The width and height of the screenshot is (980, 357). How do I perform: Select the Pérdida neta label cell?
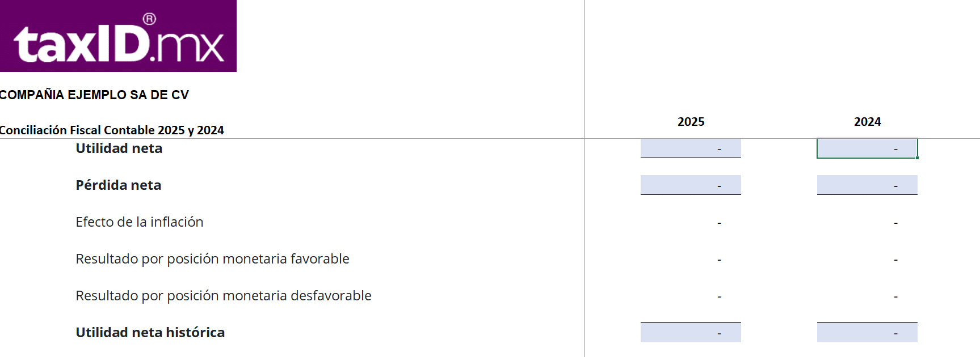click(119, 185)
